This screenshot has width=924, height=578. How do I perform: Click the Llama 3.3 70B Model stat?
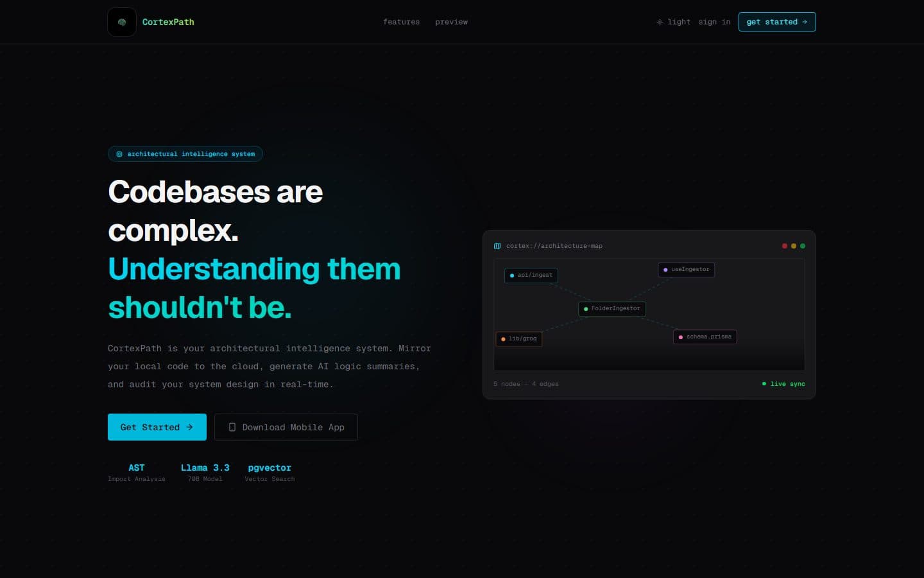click(205, 473)
